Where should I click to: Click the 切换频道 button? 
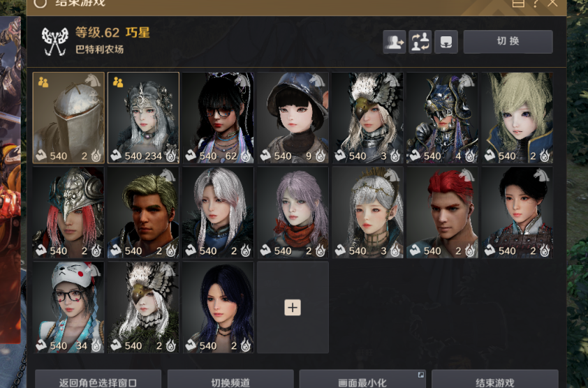[230, 380]
